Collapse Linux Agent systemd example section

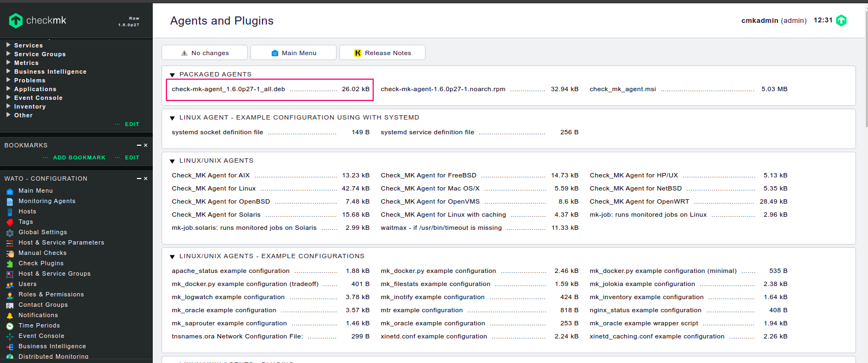tap(172, 118)
